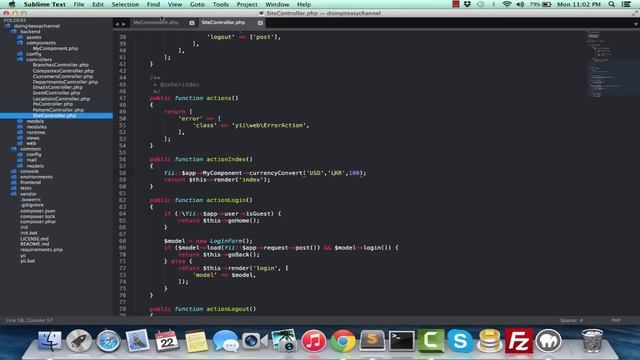Go to next tab with right arrow
This screenshot has height=360, width=640.
click(x=123, y=24)
